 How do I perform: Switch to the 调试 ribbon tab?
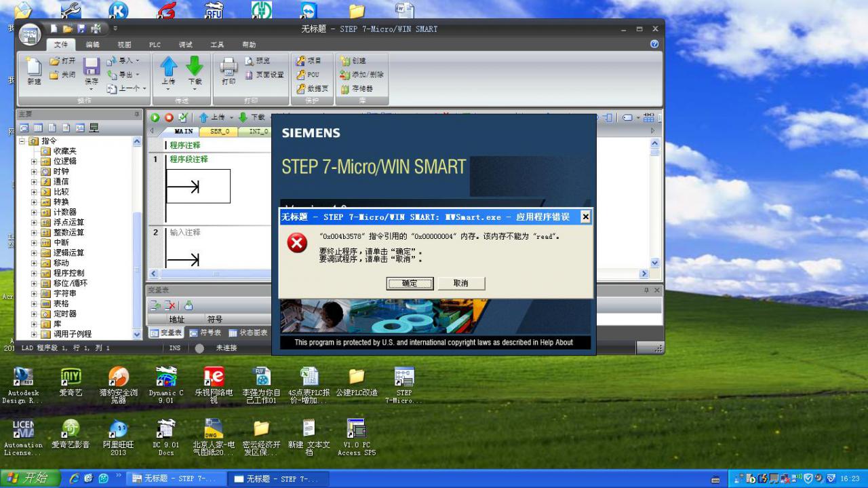click(x=185, y=45)
